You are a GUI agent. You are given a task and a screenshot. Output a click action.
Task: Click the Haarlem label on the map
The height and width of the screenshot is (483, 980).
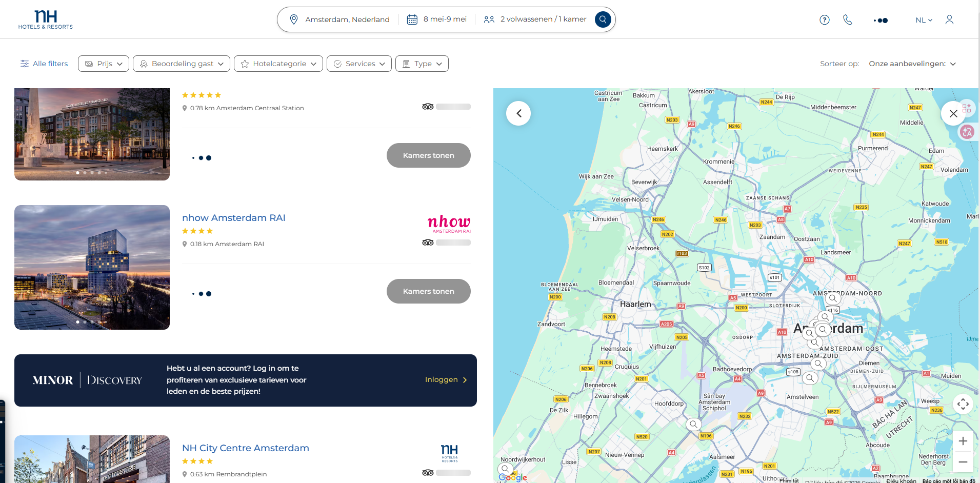click(x=635, y=304)
